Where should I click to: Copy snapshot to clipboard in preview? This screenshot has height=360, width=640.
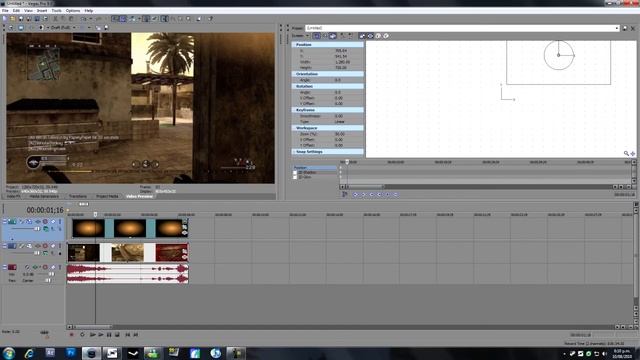[98, 28]
